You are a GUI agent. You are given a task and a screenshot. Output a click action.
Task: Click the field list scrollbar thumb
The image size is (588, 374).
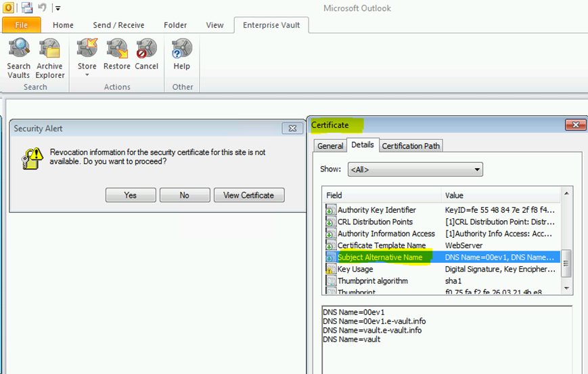pyautogui.click(x=566, y=264)
